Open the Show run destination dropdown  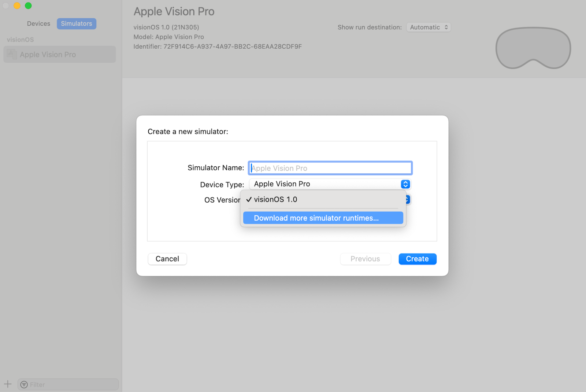428,27
